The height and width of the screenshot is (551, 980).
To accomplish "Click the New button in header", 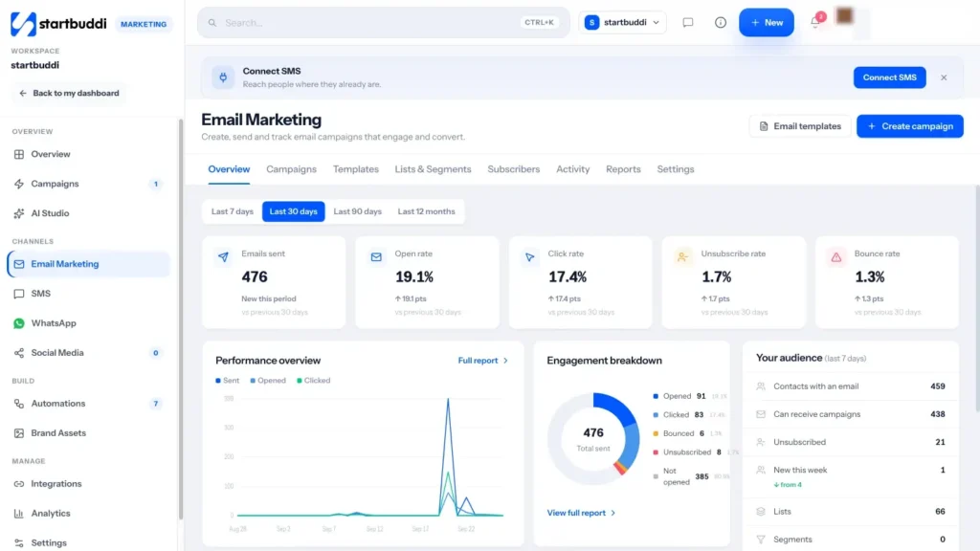I will pos(767,23).
